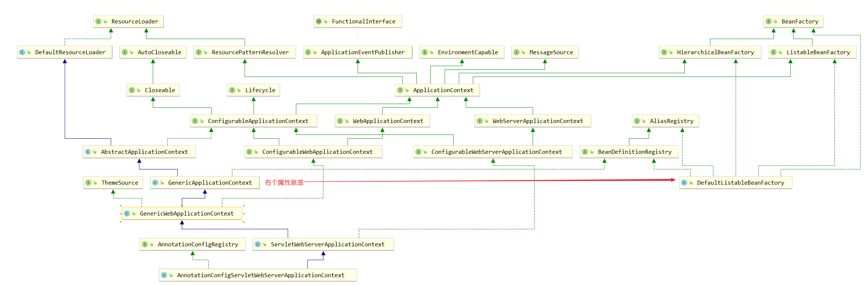This screenshot has height=285, width=868.
Task: Click the class icon beside ServletWebServerApplicationContext
Action: coord(258,244)
